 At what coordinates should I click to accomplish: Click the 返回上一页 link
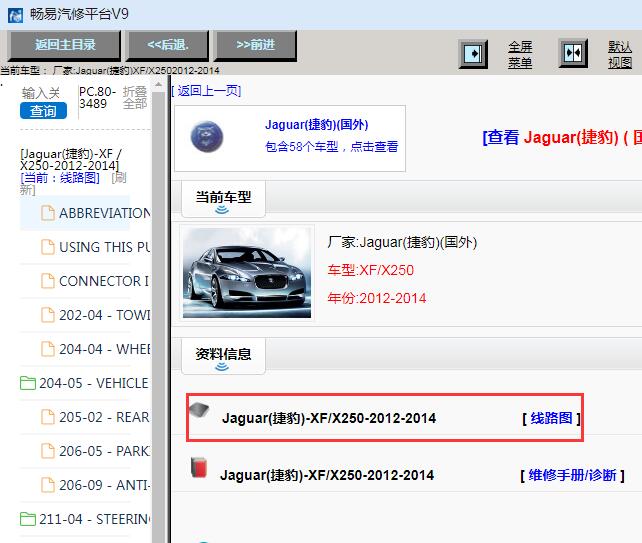click(x=206, y=90)
